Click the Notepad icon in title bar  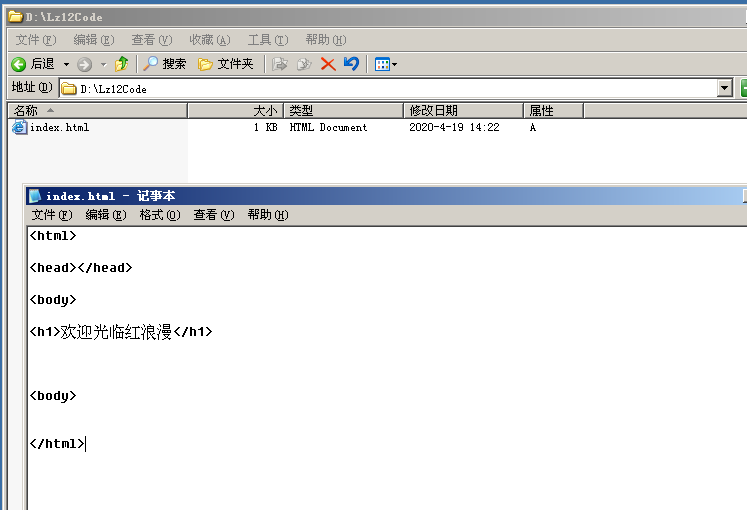coord(35,196)
